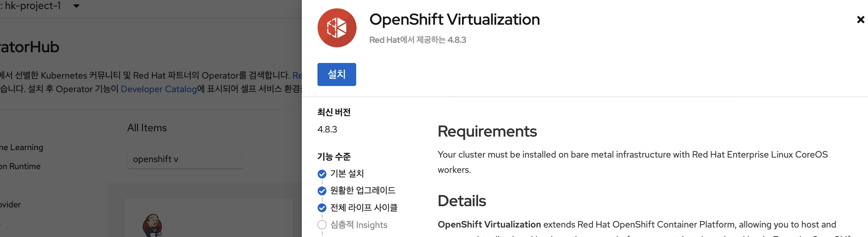Click the 'openshift v' search filter field
The image size is (868, 237).
(x=185, y=159)
